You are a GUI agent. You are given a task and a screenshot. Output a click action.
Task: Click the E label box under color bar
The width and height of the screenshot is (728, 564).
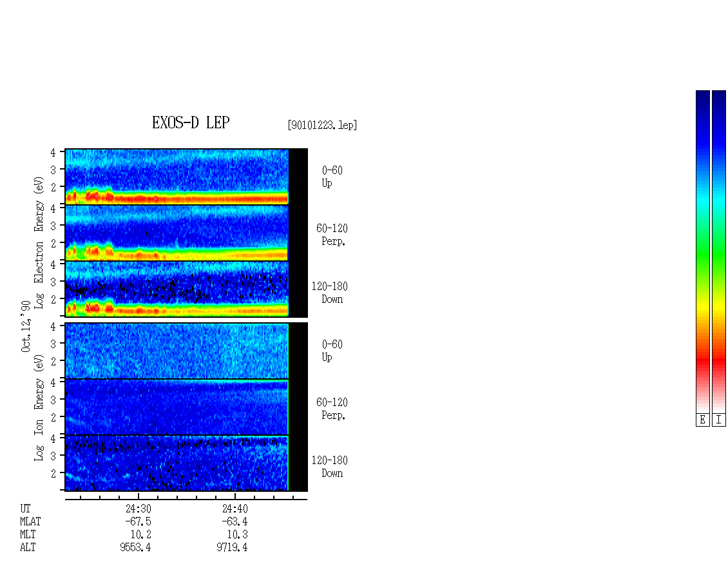(702, 420)
